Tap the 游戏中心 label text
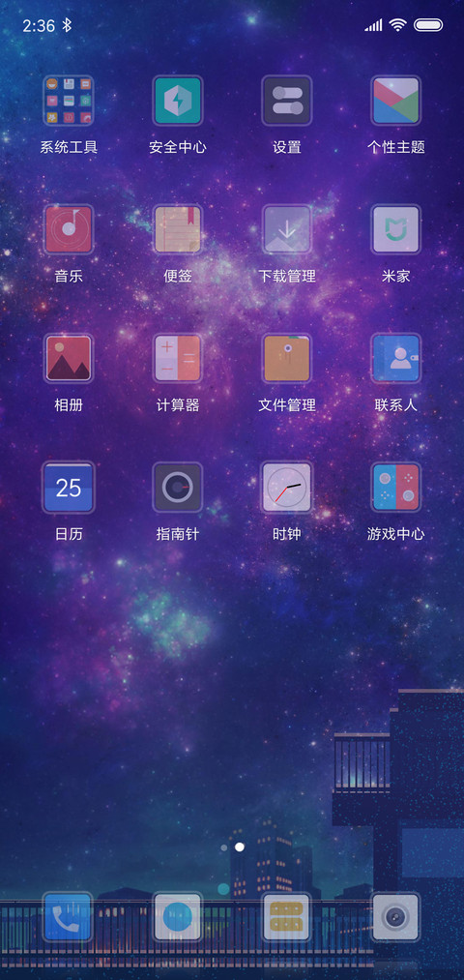Screen dimensions: 464x980 coord(396,534)
